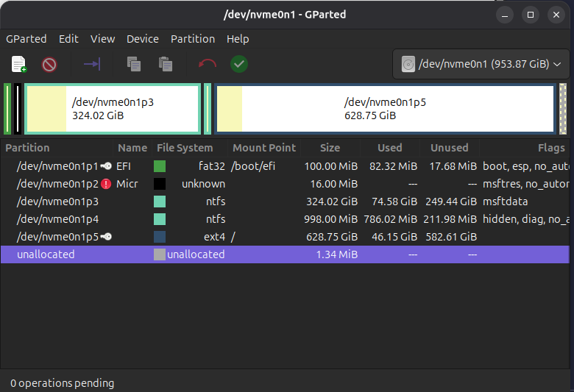Click the red warning icon on nvme0n1p2

point(107,184)
